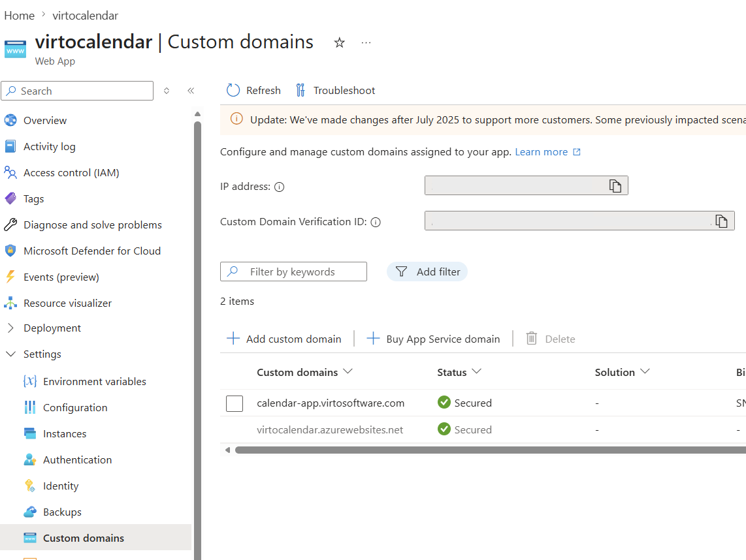Toggle the sidebar expand/collapse-all arrows
The width and height of the screenshot is (746, 560).
[167, 91]
